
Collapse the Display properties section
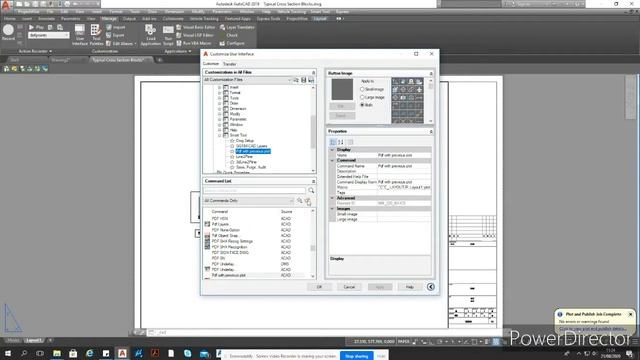332,150
